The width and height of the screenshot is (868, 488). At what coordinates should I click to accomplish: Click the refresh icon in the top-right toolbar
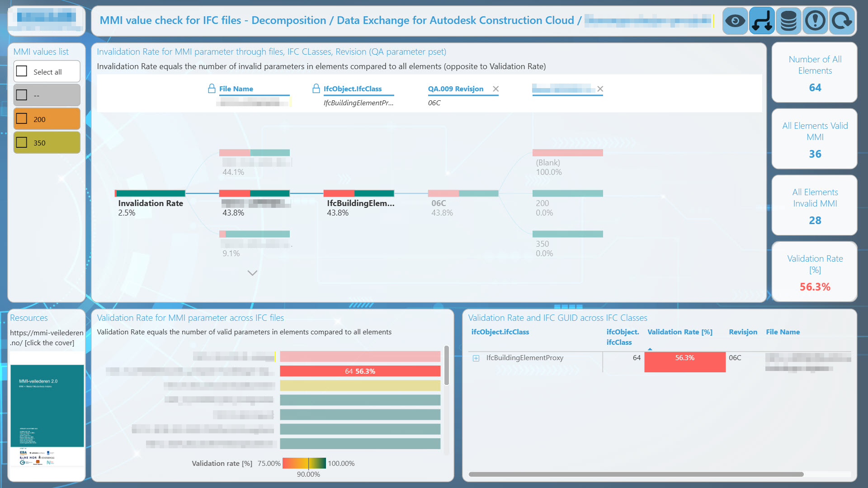click(841, 20)
